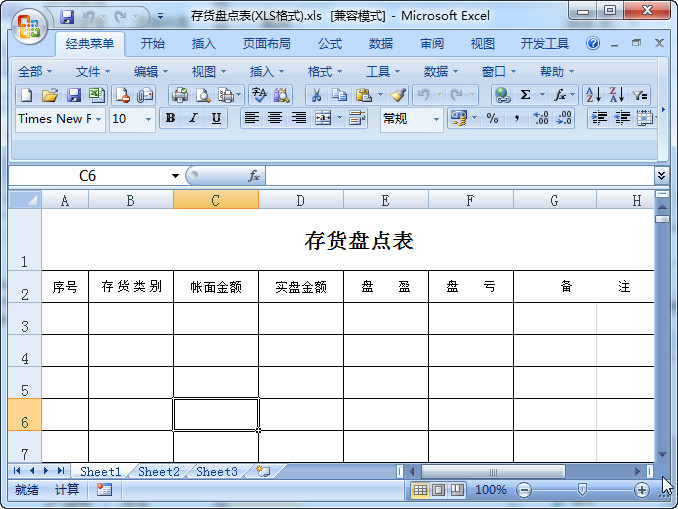Open the 工具 menu

[383, 71]
